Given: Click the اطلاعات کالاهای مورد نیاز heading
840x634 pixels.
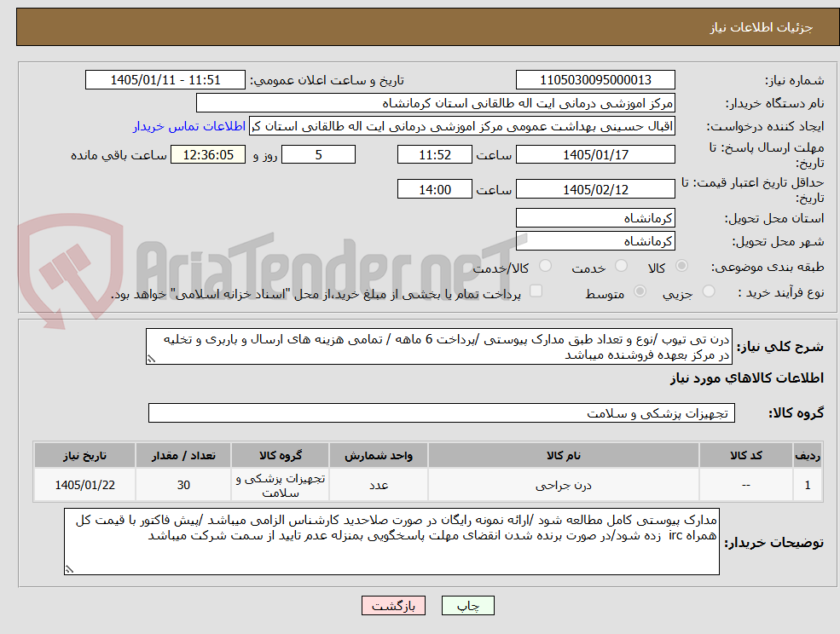Looking at the screenshot, I should pos(747,378).
